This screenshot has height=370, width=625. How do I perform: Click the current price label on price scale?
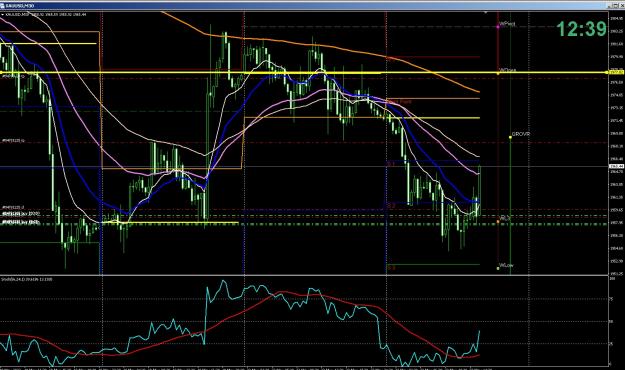616,166
